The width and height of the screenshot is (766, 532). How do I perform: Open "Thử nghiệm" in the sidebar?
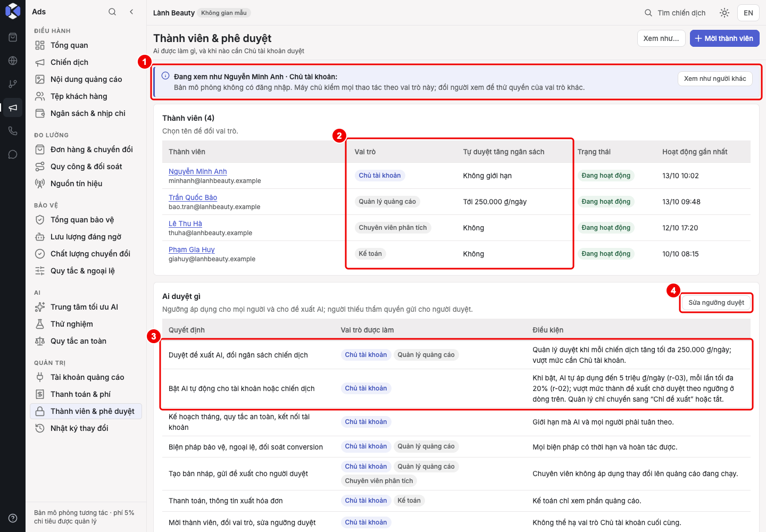coord(86,324)
